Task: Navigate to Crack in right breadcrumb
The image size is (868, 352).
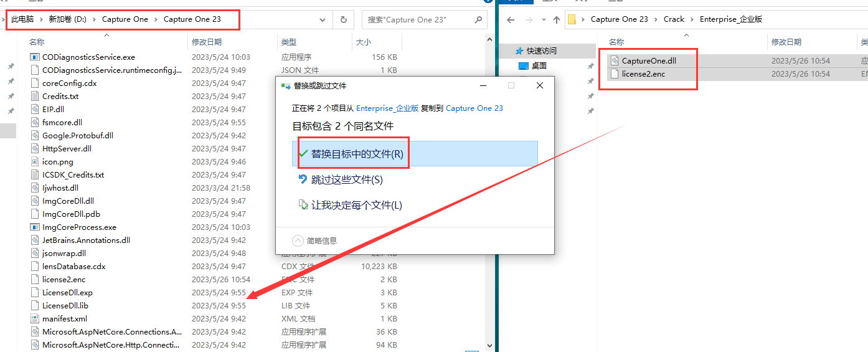Action: tap(674, 19)
